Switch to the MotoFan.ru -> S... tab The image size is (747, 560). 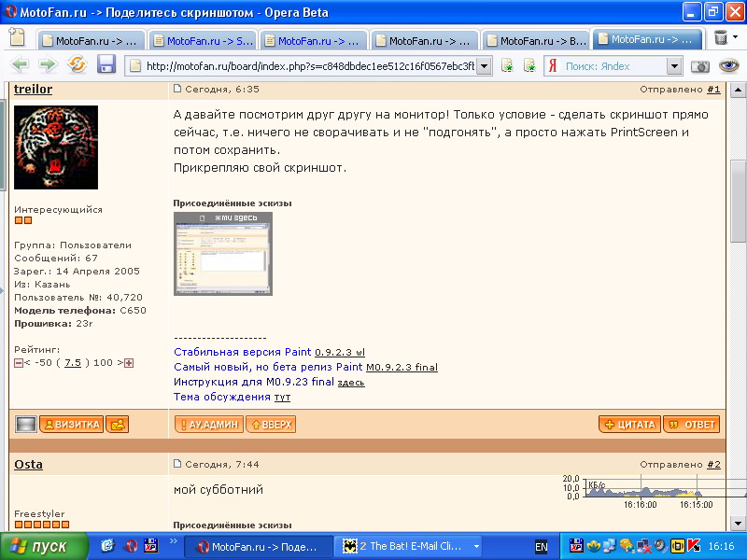(x=203, y=40)
